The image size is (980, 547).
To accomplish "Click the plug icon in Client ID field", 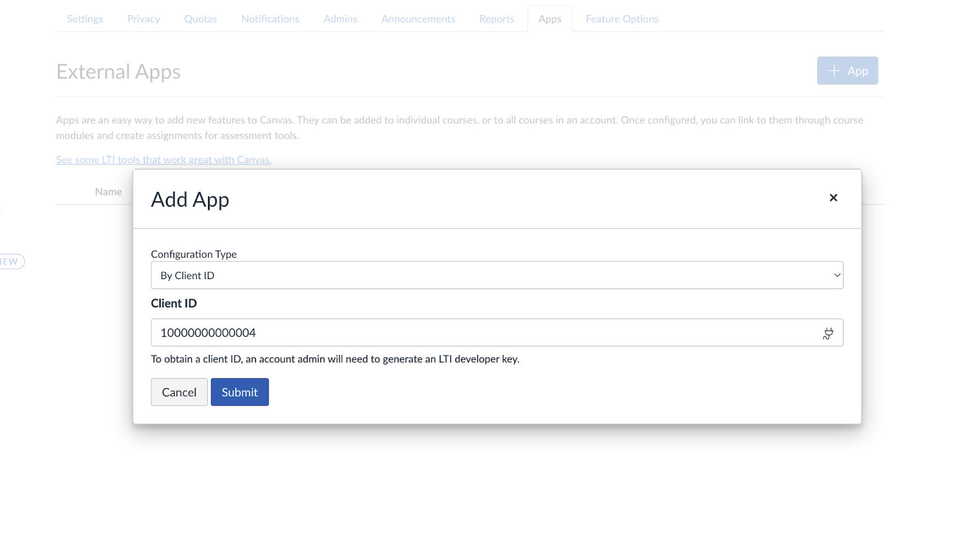I will coord(828,333).
